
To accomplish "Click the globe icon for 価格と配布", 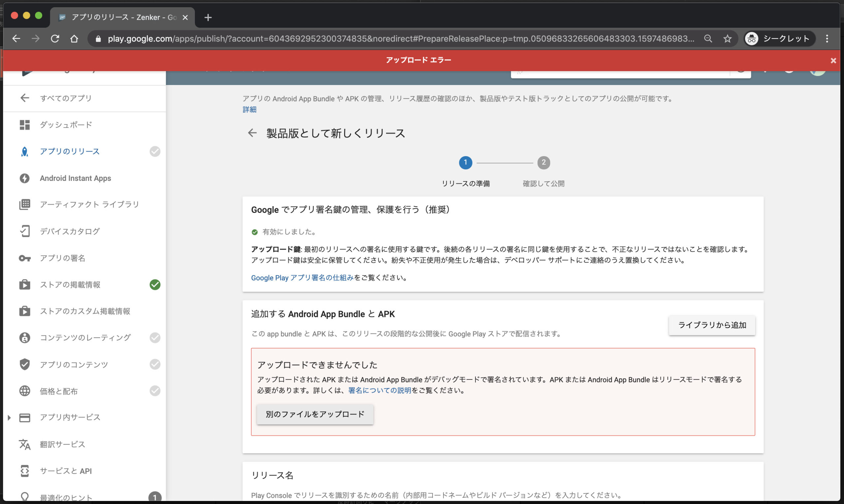I will [24, 391].
